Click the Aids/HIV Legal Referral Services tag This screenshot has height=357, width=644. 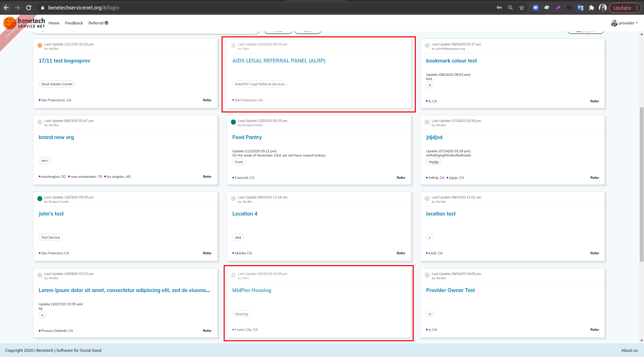pos(260,84)
